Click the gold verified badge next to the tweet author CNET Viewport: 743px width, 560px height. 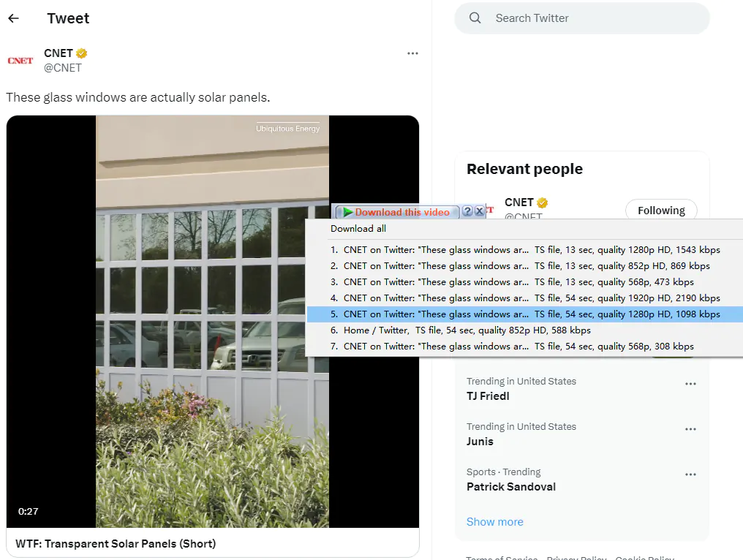pyautogui.click(x=83, y=53)
